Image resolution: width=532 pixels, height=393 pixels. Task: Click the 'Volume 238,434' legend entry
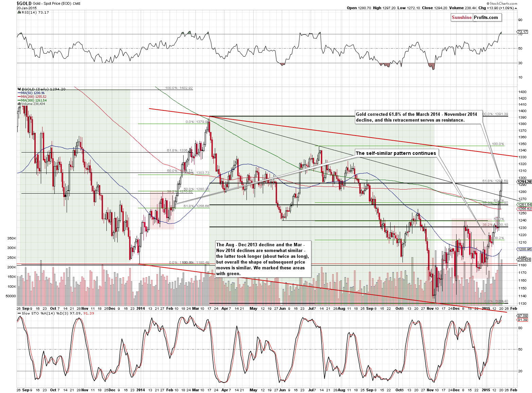pyautogui.click(x=31, y=104)
